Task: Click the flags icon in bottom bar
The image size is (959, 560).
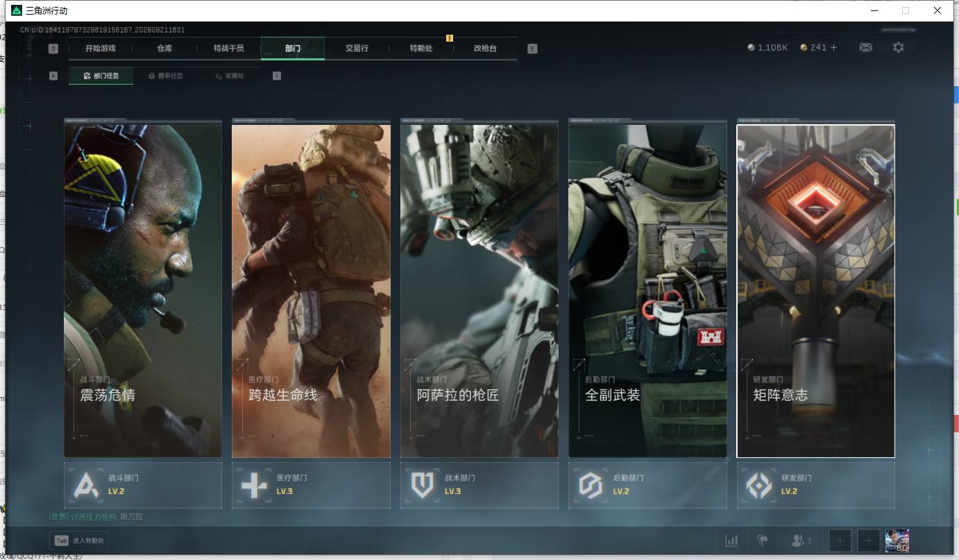Action: [763, 541]
